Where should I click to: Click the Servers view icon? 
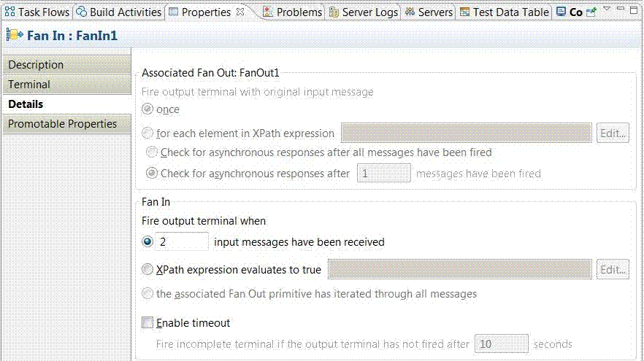[x=410, y=12]
